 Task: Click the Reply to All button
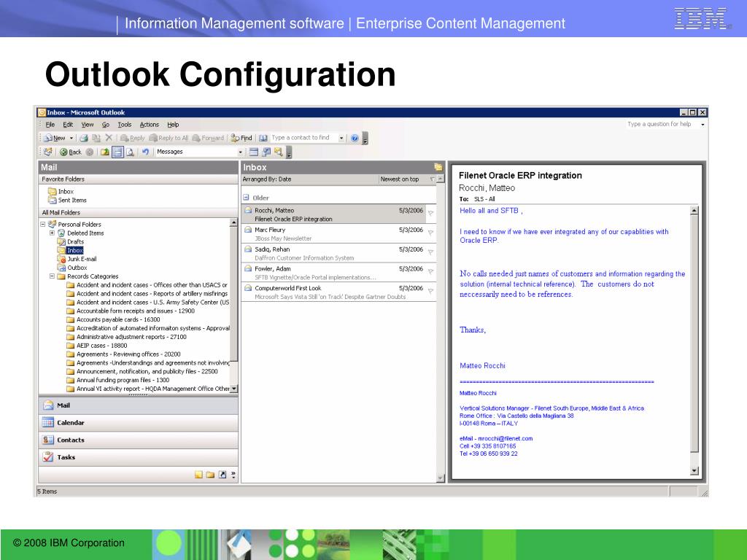click(169, 138)
